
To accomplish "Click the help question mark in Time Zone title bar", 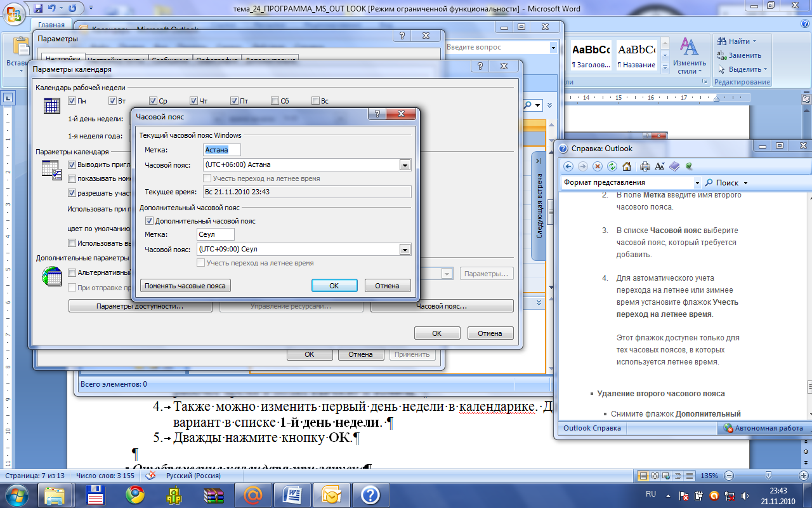I will 377,115.
